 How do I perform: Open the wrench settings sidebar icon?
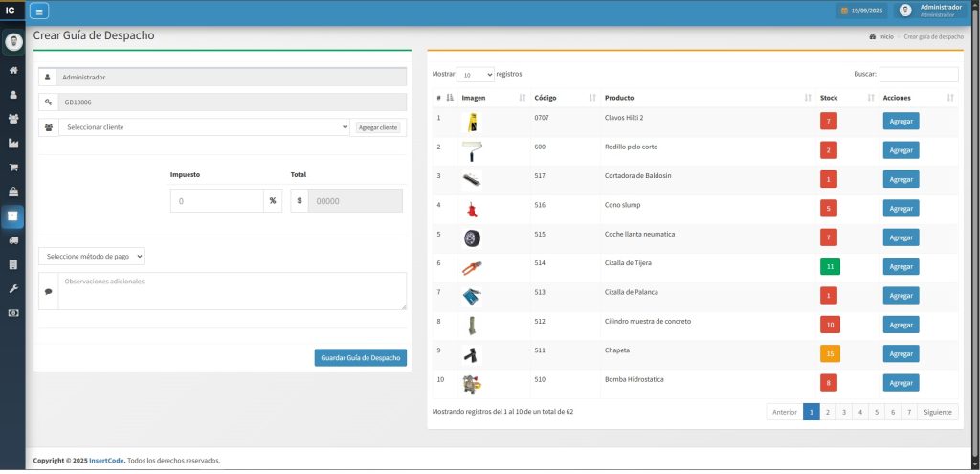13,288
